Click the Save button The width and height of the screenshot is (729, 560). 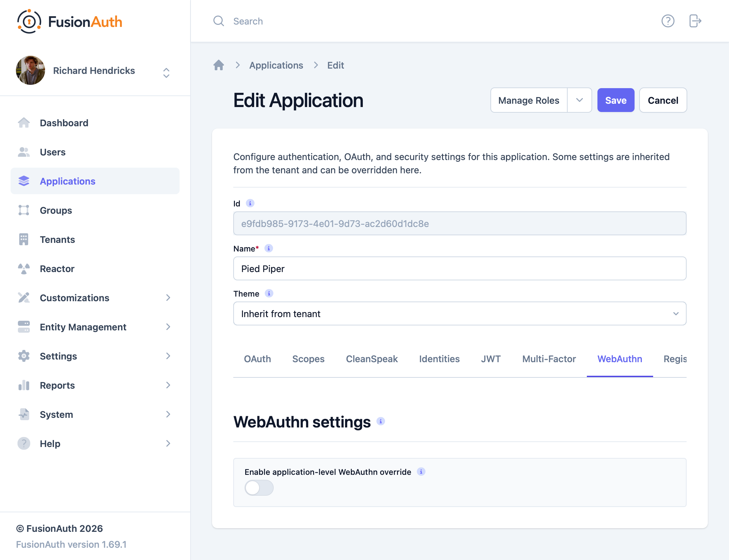click(616, 100)
